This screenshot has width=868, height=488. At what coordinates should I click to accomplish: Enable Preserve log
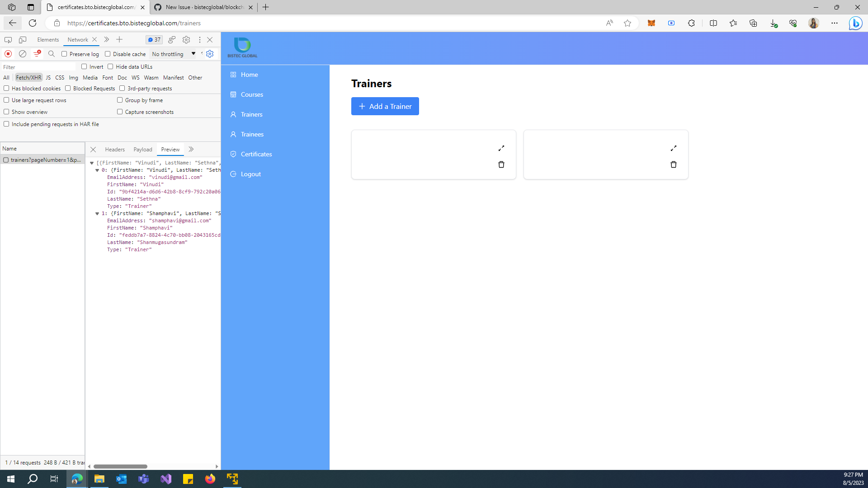coord(65,54)
